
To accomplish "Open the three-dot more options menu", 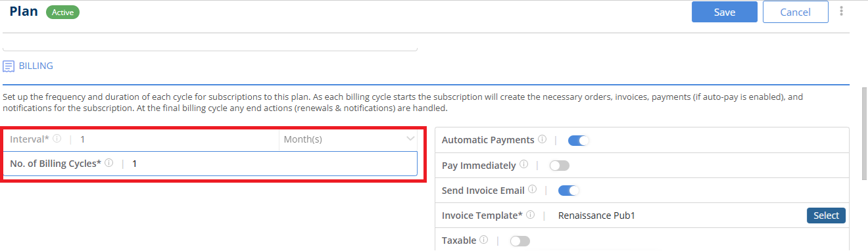I will click(841, 11).
